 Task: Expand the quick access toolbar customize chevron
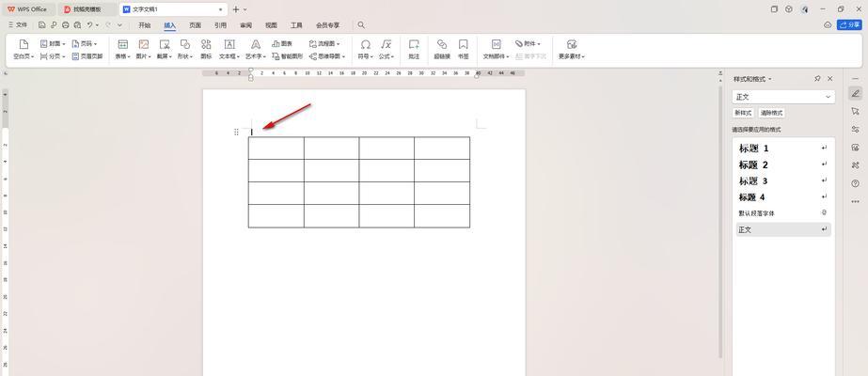click(119, 25)
